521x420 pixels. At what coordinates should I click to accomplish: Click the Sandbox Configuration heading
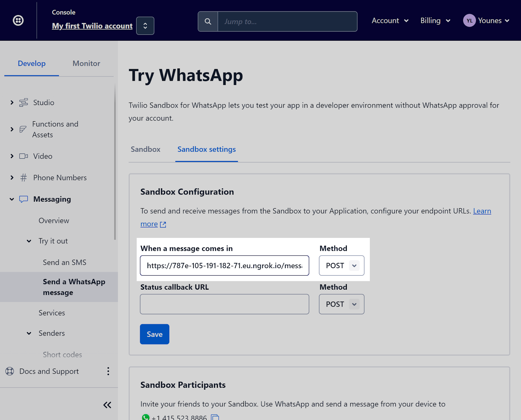tap(187, 192)
